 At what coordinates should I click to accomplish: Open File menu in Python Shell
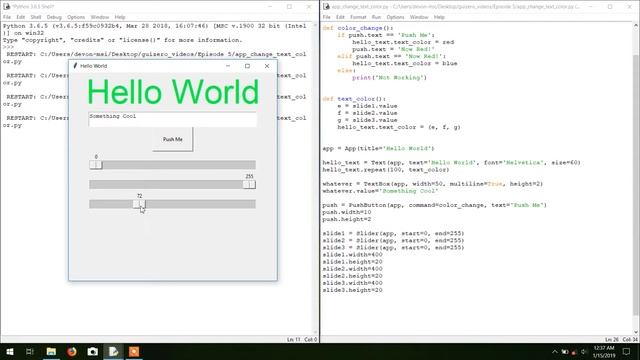(7, 17)
